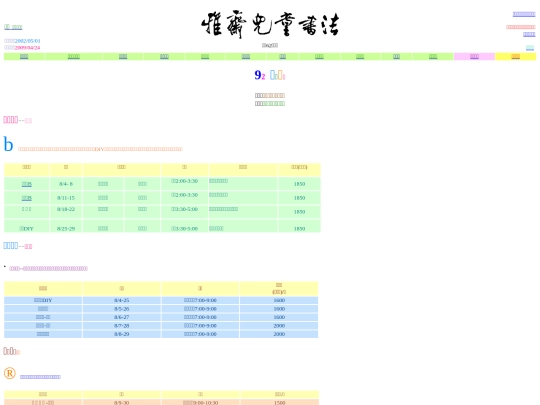The image size is (540, 405).
Task: Click the 1600 fee in the 8/6-27 row
Action: click(x=279, y=317)
